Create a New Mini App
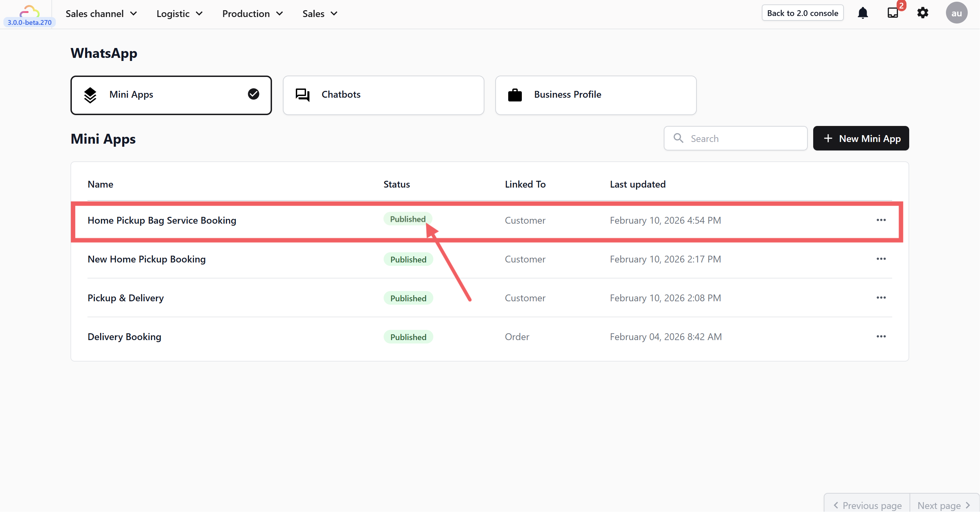Screen dimensions: 980x512 click(x=861, y=139)
